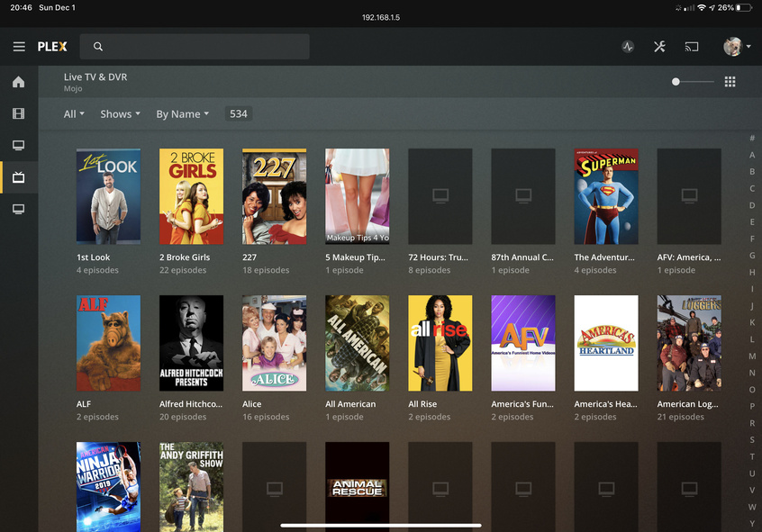The image size is (762, 532).
Task: Open the Cast to player icon
Action: (692, 47)
